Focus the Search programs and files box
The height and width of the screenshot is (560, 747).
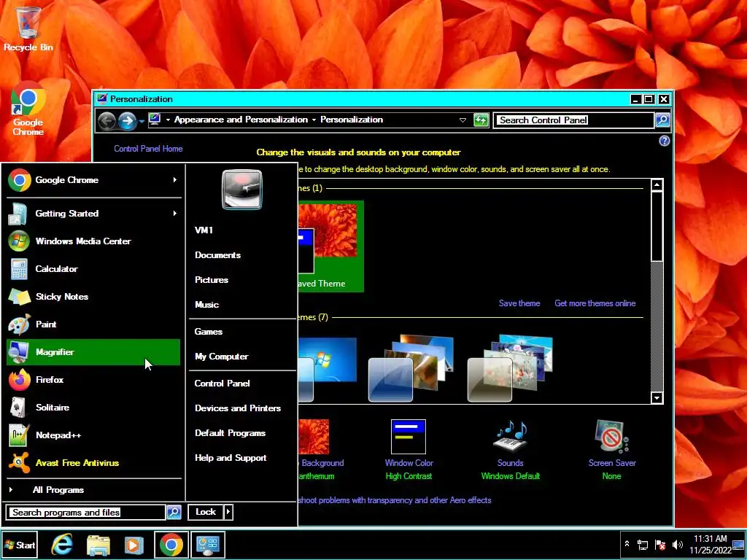[x=86, y=513]
